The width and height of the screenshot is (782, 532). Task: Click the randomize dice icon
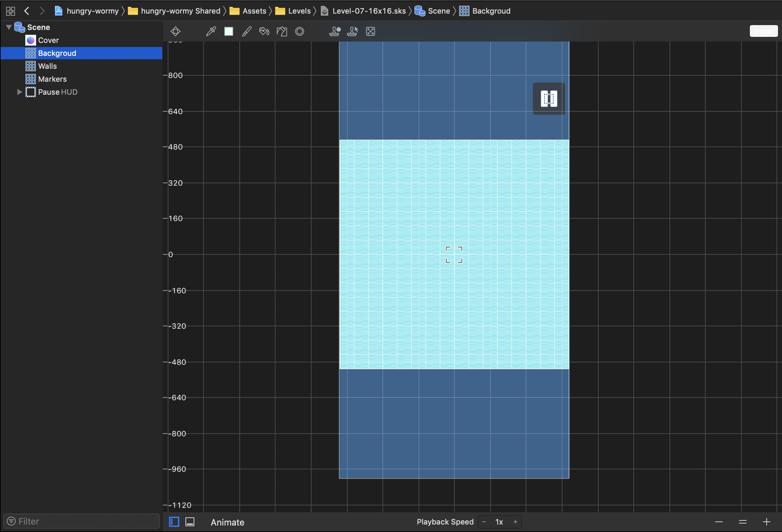point(371,31)
